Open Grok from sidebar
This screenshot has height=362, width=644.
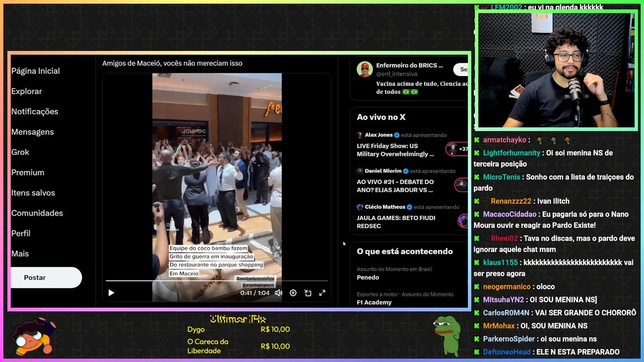tap(20, 152)
